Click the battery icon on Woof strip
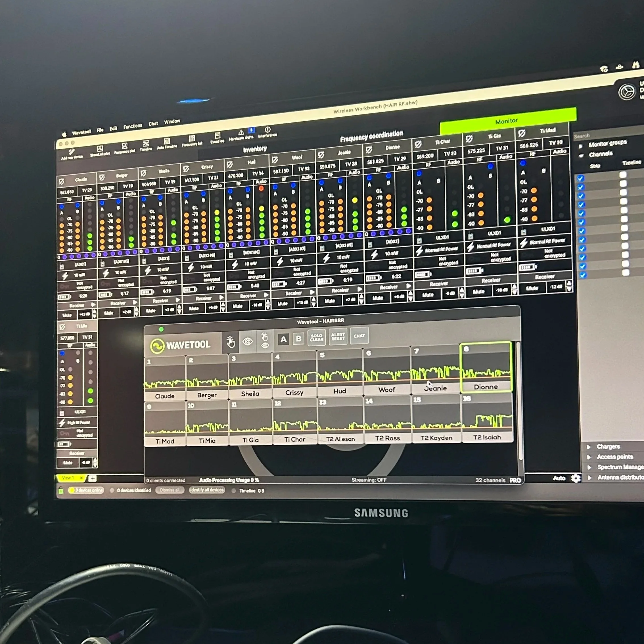 pyautogui.click(x=279, y=284)
